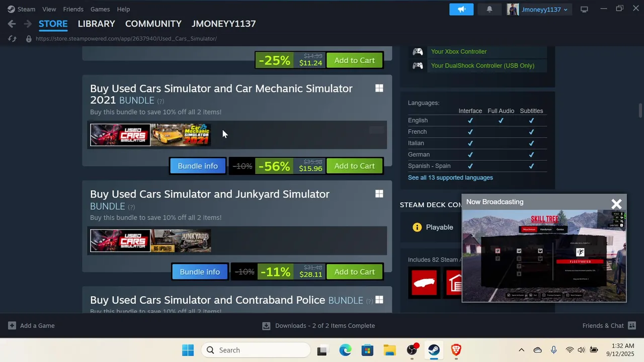Open Bundle info for Car Mechanic bundle
Viewport: 644px width, 362px height.
click(198, 166)
